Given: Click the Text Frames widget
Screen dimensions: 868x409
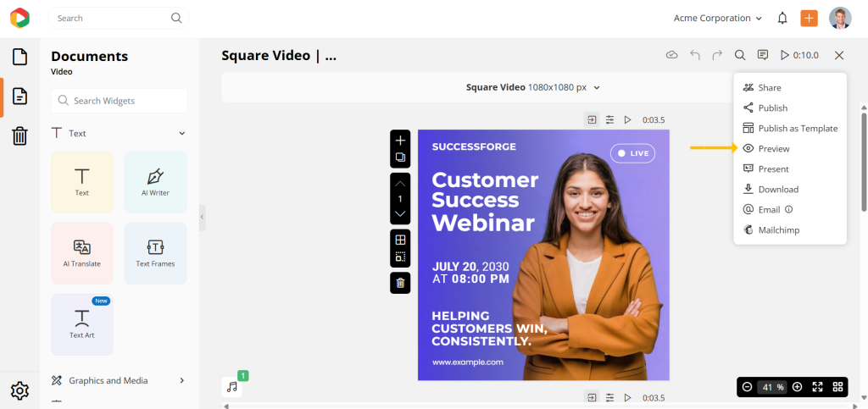Looking at the screenshot, I should [x=155, y=253].
